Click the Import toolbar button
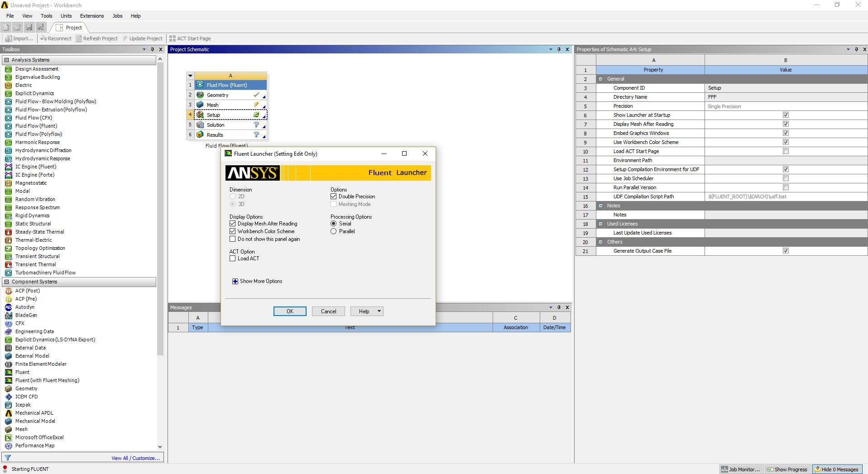 pyautogui.click(x=19, y=38)
